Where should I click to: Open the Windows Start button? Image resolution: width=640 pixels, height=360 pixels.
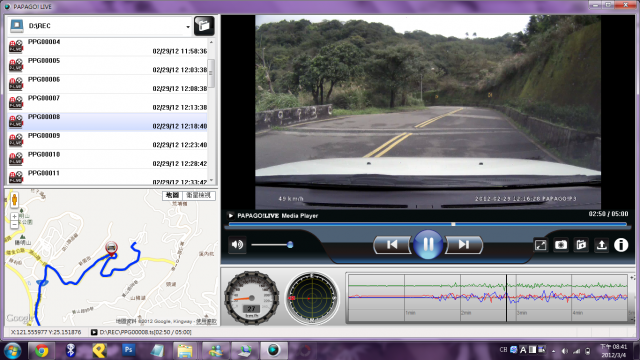(12, 351)
